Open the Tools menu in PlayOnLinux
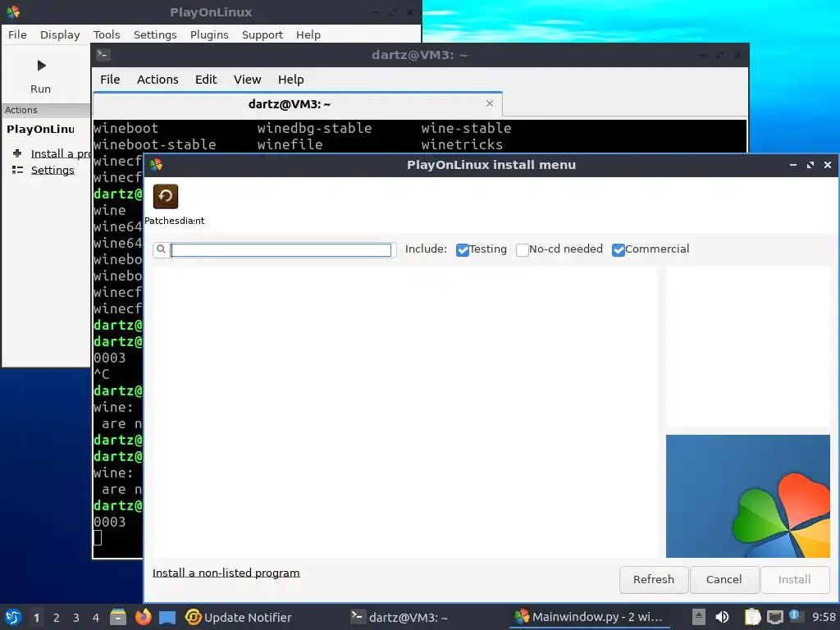 (107, 34)
